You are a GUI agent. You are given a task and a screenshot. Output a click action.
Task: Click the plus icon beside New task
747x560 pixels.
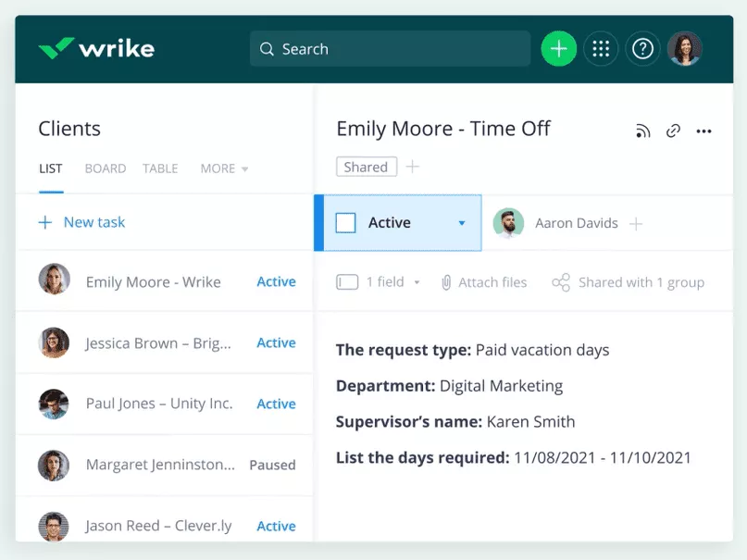[45, 222]
